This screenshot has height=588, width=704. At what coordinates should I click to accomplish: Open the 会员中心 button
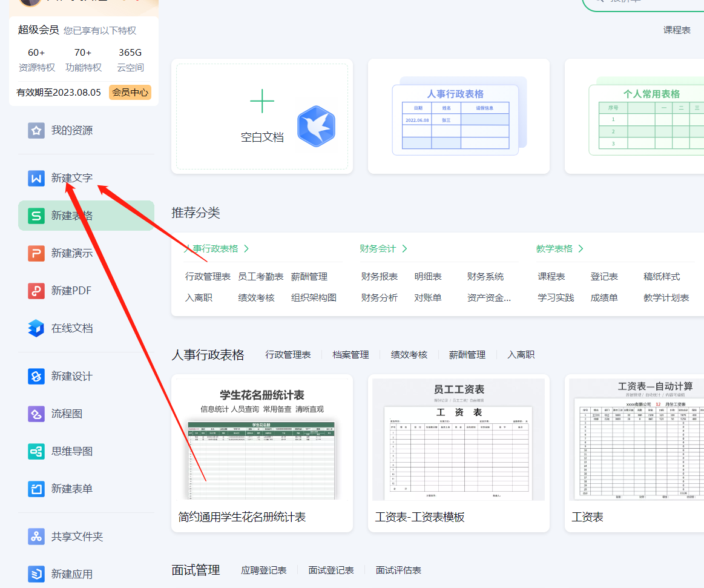coord(130,93)
